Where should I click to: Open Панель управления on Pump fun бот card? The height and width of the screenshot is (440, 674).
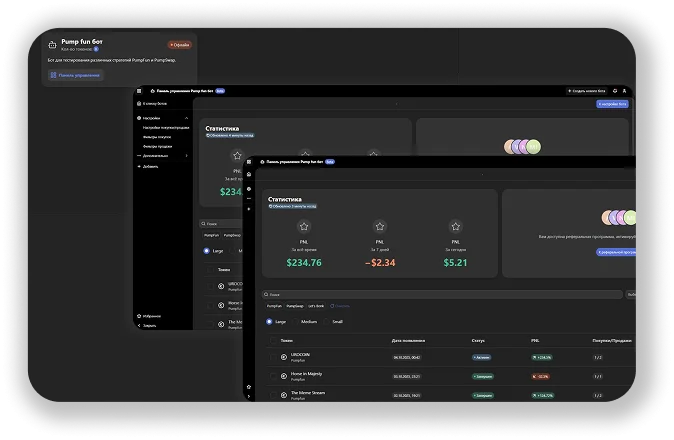pos(76,75)
